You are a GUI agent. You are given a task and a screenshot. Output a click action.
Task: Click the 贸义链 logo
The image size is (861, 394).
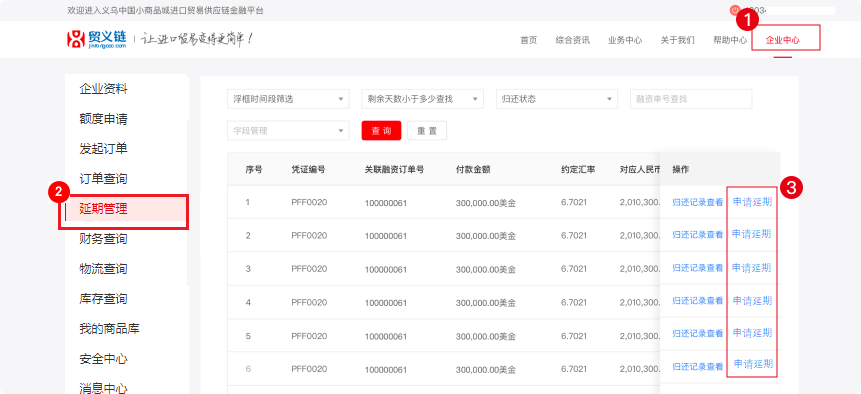(x=97, y=39)
